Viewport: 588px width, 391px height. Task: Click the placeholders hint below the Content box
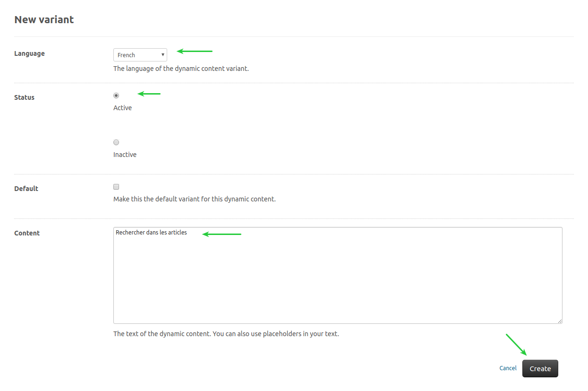(x=226, y=334)
